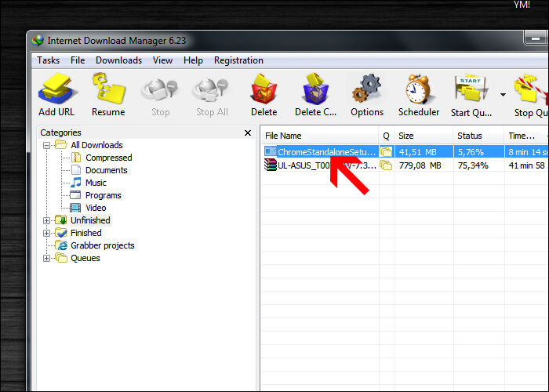Close the Categories panel

point(248,133)
